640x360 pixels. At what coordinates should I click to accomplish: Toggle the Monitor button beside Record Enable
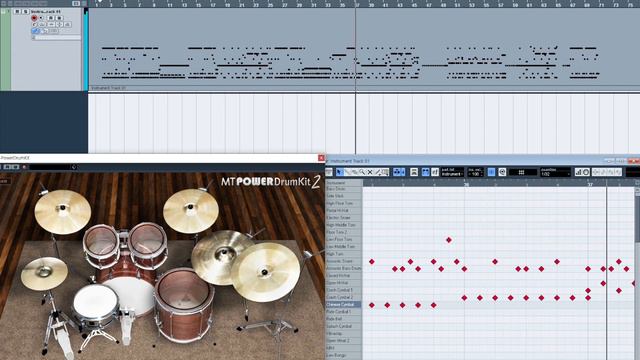pos(41,18)
